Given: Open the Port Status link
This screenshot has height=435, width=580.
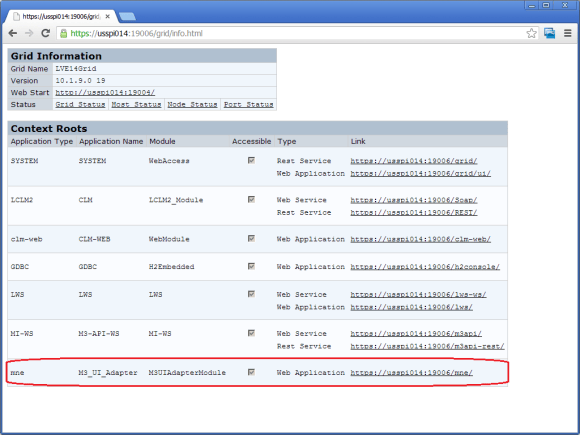Looking at the screenshot, I should point(248,105).
